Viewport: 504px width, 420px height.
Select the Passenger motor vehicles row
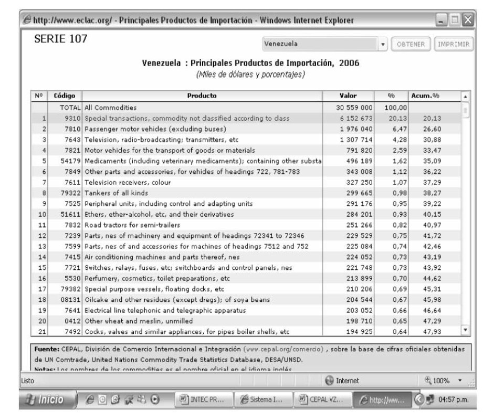click(210, 129)
